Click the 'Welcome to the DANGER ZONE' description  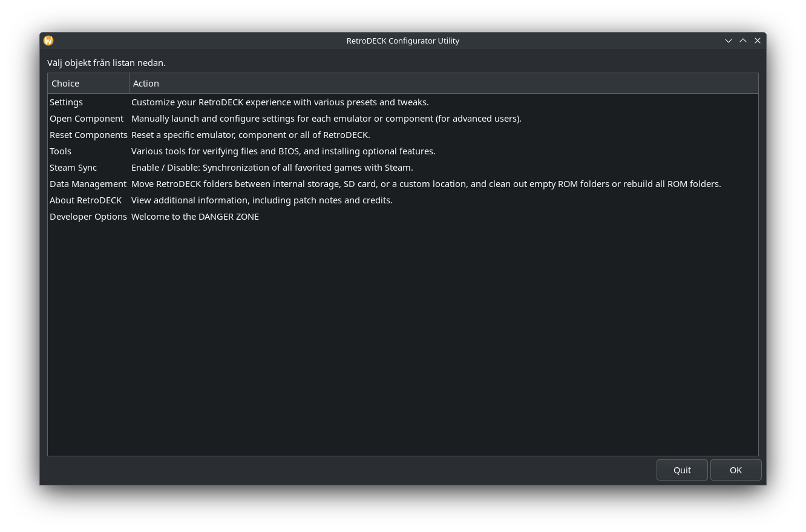[195, 217]
